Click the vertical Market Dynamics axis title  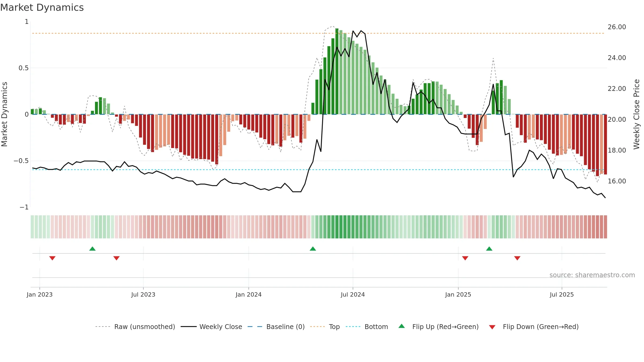tap(4, 114)
